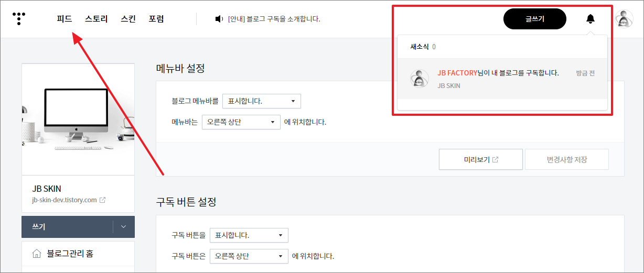The width and height of the screenshot is (644, 273).
Task: Open the 구독 버튼은 오른쪽 상단 dropdown
Action: (x=249, y=256)
